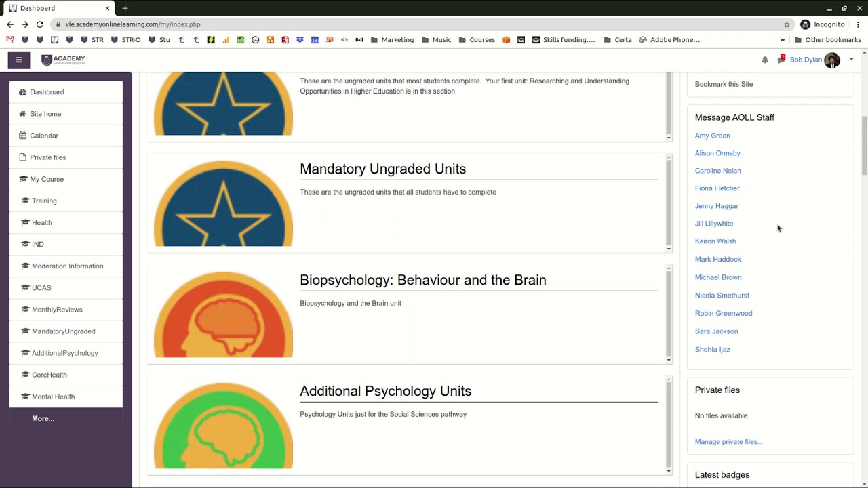Viewport: 868px width, 488px height.
Task: Click Bob Dylan's profile picture
Action: (832, 60)
